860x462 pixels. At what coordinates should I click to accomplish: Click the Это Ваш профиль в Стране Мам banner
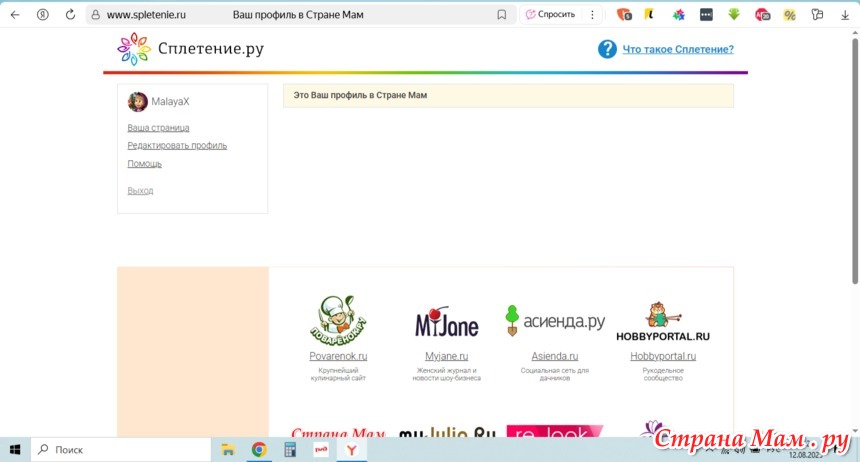pos(508,95)
